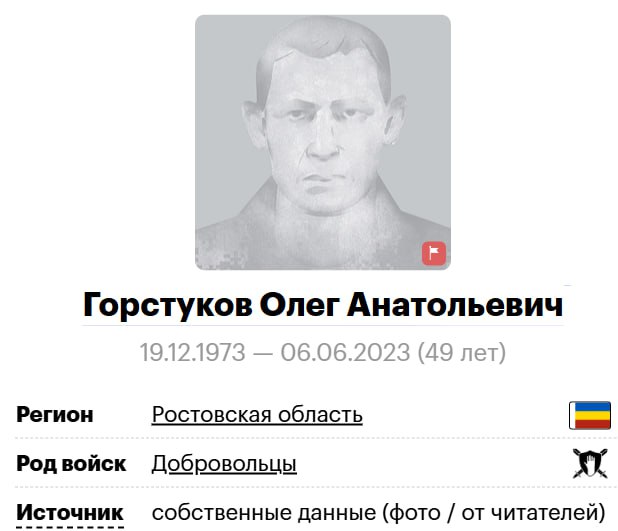Click the volunteers shield and swords icon
This screenshot has height=531, width=618.
click(x=590, y=463)
